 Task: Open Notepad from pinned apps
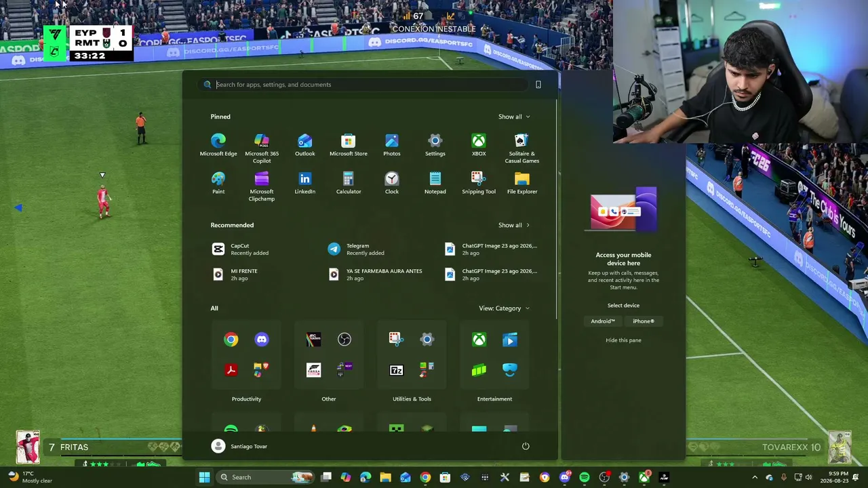point(435,183)
